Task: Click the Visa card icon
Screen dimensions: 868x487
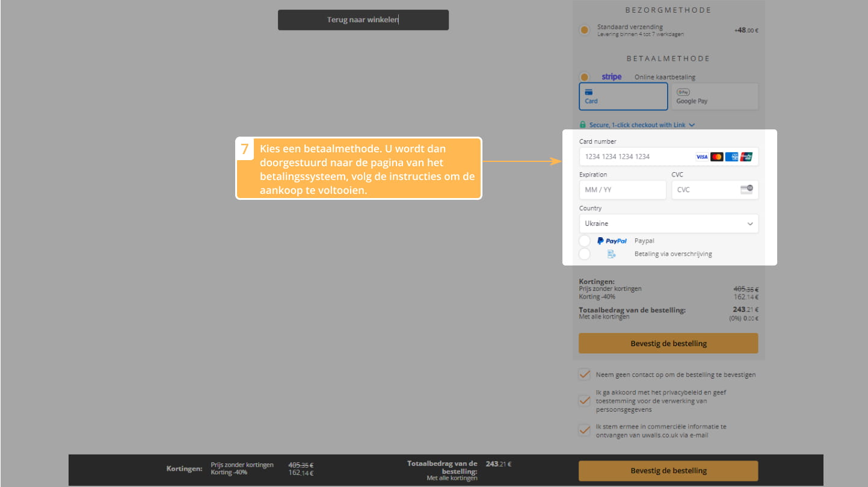Action: click(x=701, y=157)
